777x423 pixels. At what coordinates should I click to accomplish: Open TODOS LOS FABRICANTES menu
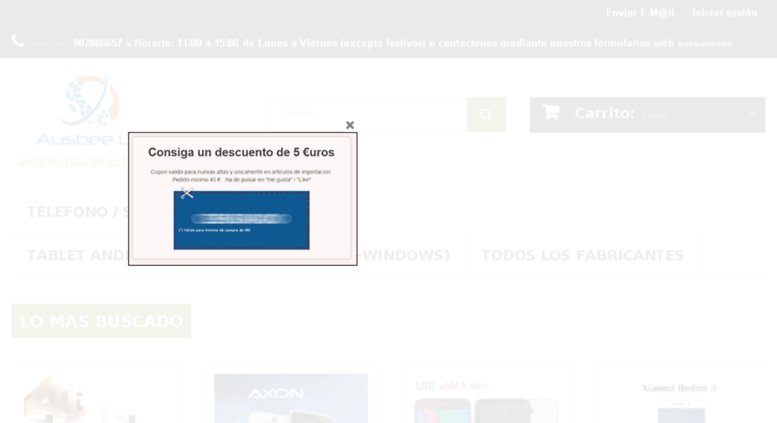tap(582, 256)
